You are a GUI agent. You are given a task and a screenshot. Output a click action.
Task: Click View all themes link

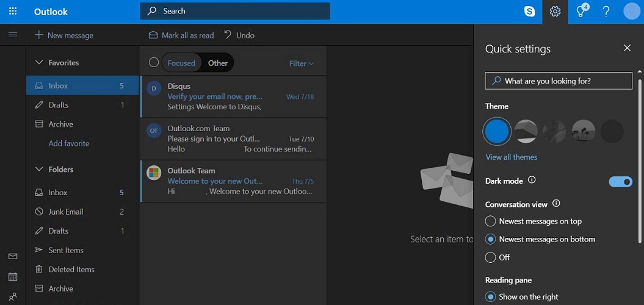[512, 157]
